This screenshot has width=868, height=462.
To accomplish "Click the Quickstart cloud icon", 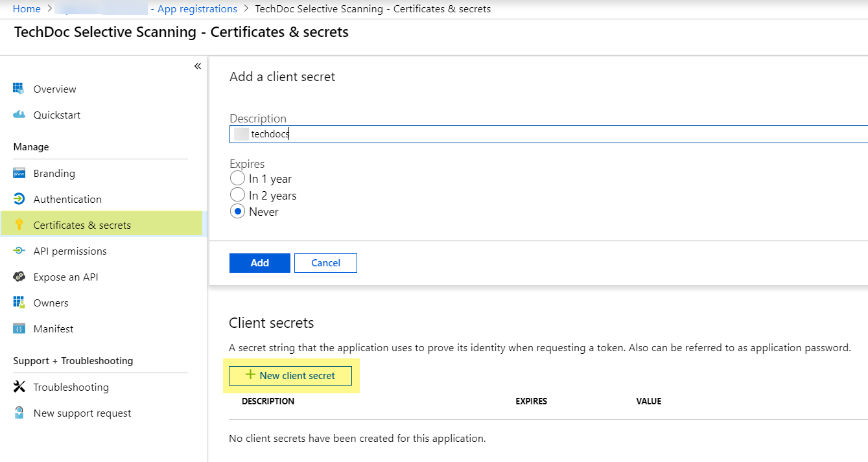I will 19,115.
